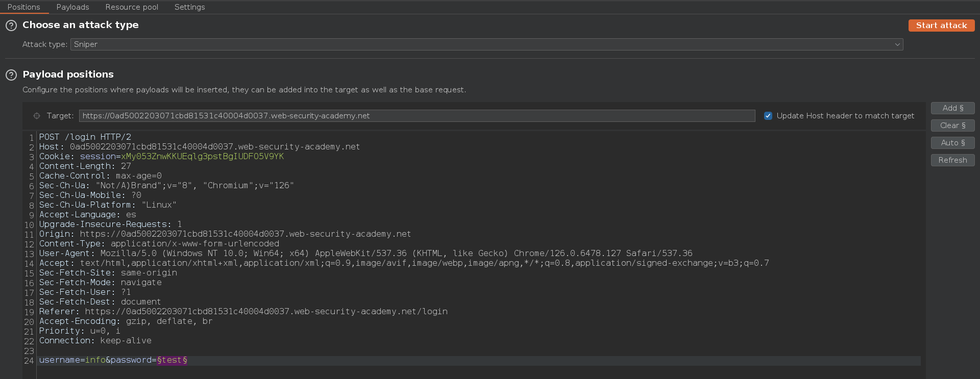Click the username value 'info' in the request body
This screenshot has width=980, height=379.
pyautogui.click(x=95, y=360)
